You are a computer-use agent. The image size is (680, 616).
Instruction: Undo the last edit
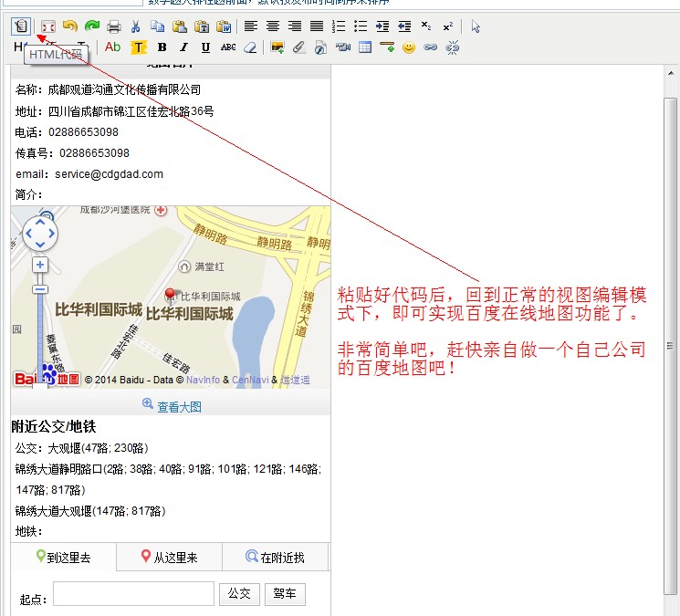69,26
